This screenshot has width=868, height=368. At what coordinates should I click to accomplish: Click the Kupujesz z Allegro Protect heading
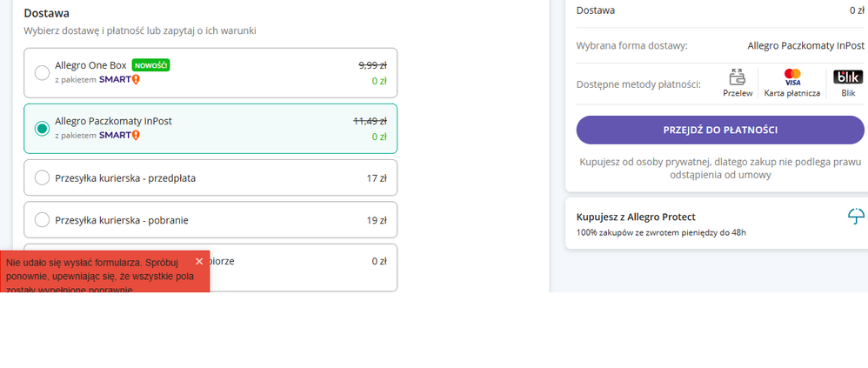click(636, 217)
